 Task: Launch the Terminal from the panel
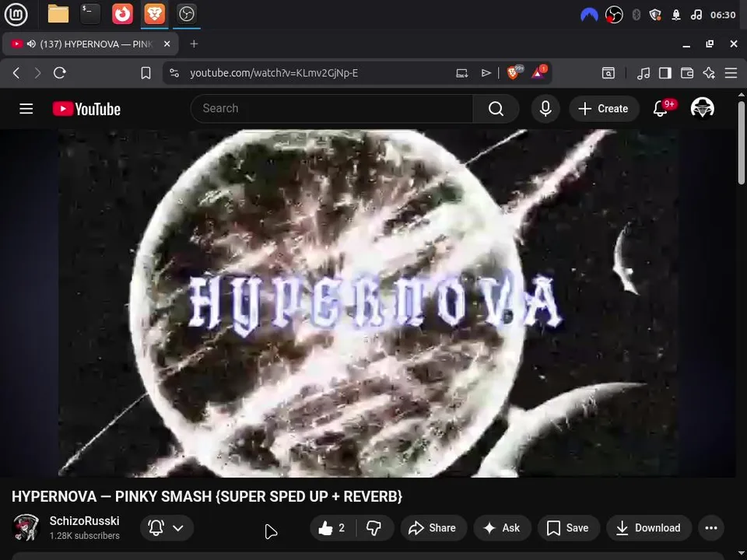(x=90, y=14)
